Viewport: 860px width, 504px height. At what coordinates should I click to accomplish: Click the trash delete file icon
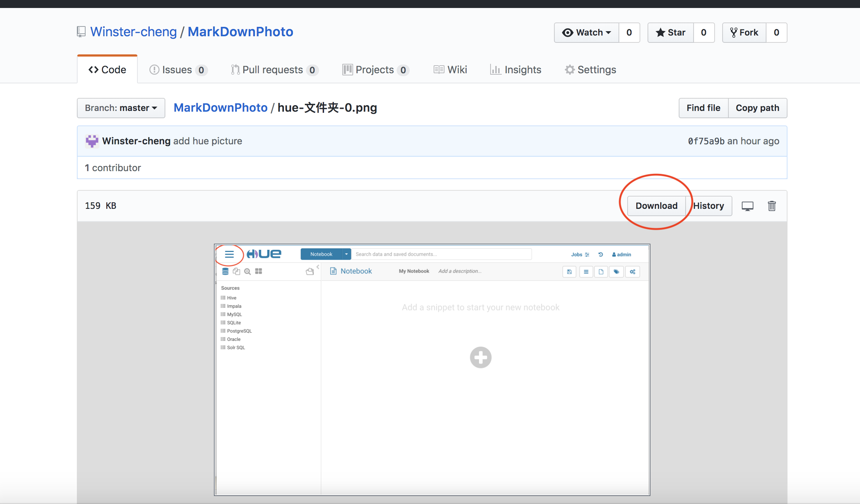(772, 206)
